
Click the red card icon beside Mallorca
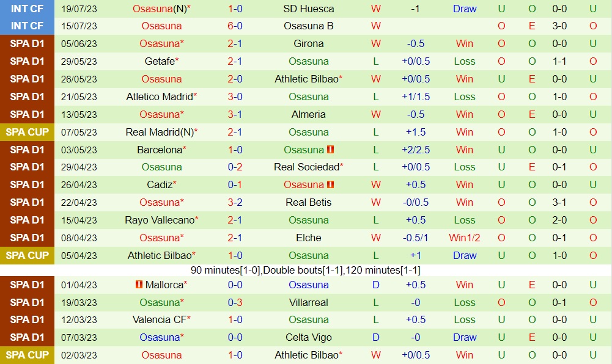[139, 285]
